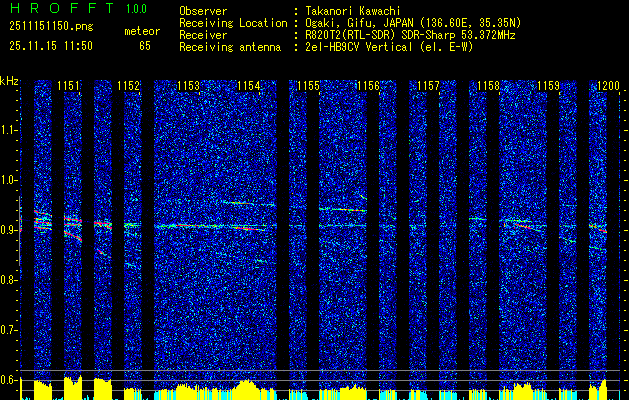Click the meteor count value 65
629x400 pixels.
click(x=145, y=46)
